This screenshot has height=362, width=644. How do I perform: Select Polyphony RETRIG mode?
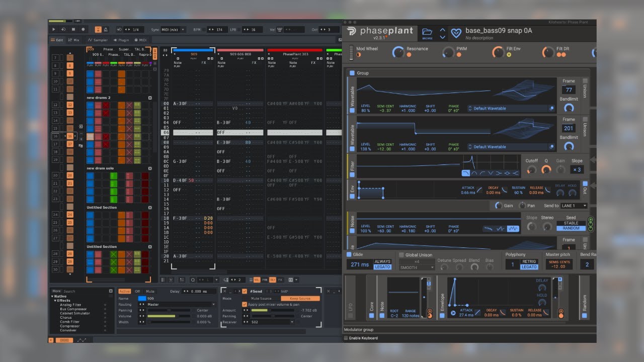point(529,261)
